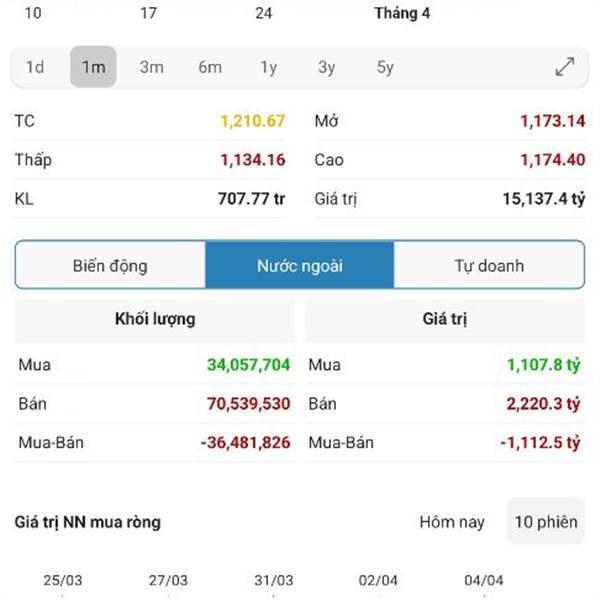Choose the 3y time range
This screenshot has width=600, height=600.
point(327,67)
